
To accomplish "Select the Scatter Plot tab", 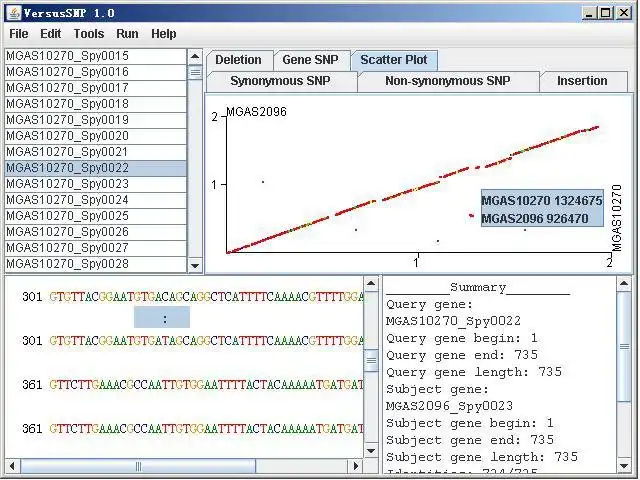I will pyautogui.click(x=394, y=60).
